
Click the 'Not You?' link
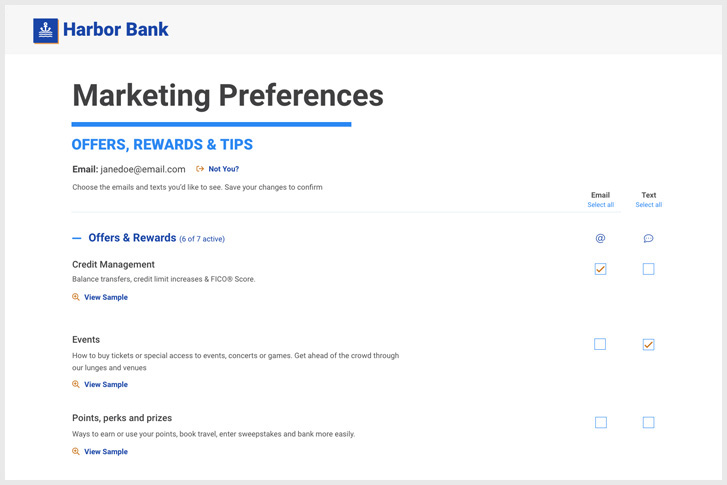223,169
